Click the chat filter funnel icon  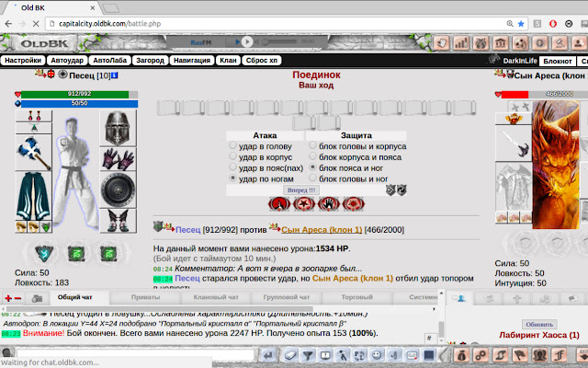308,355
